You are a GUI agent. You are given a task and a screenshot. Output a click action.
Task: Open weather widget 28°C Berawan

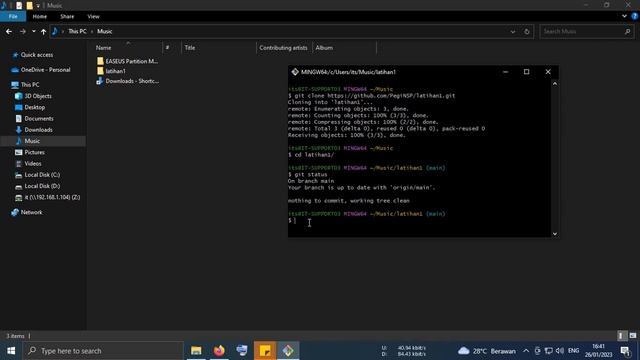pos(487,351)
